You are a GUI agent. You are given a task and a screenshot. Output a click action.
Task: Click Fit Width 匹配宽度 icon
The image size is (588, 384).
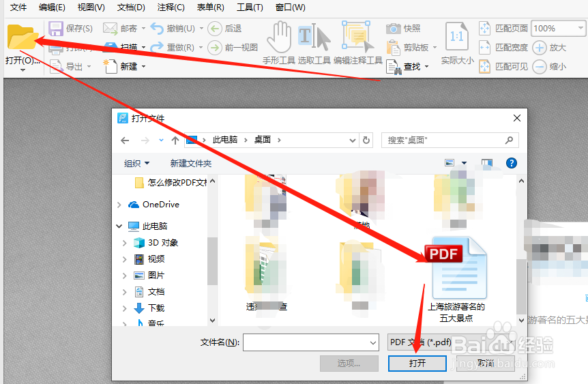coord(484,48)
